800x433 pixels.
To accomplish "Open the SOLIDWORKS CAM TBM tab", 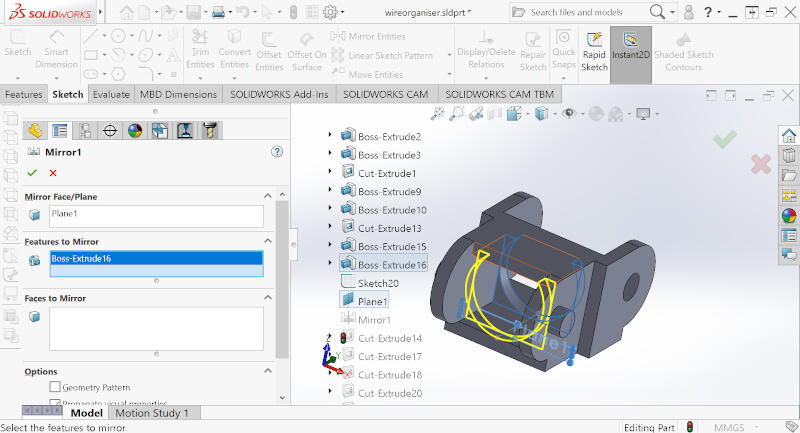I will tap(499, 94).
